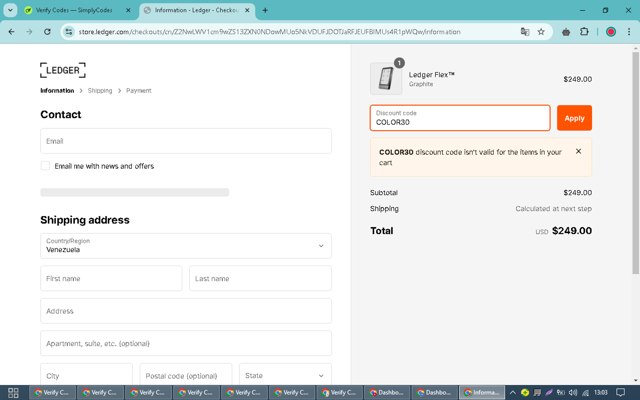Open the Windows notification center
Viewport: 640px width, 400px height.
(620, 393)
